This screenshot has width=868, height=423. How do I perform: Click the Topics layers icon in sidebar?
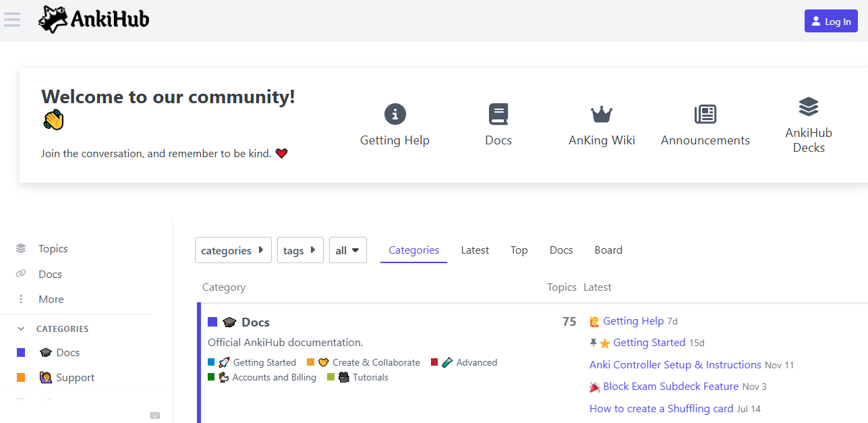[21, 249]
